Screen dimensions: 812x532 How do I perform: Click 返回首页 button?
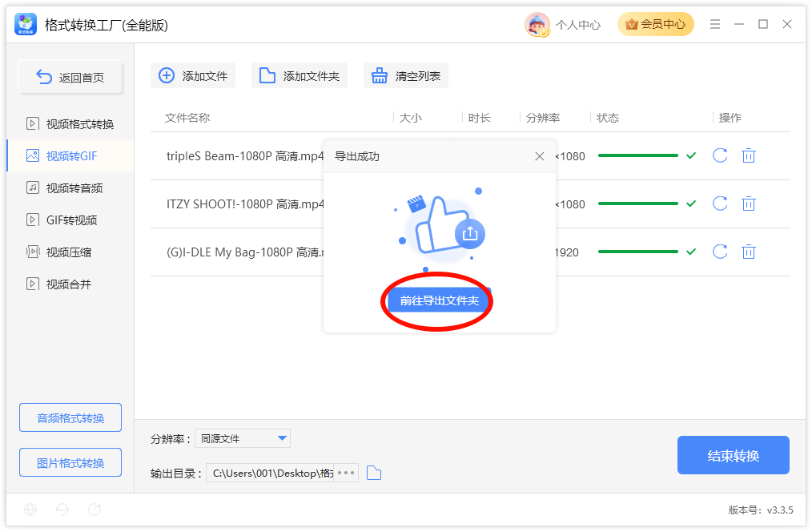tap(70, 78)
